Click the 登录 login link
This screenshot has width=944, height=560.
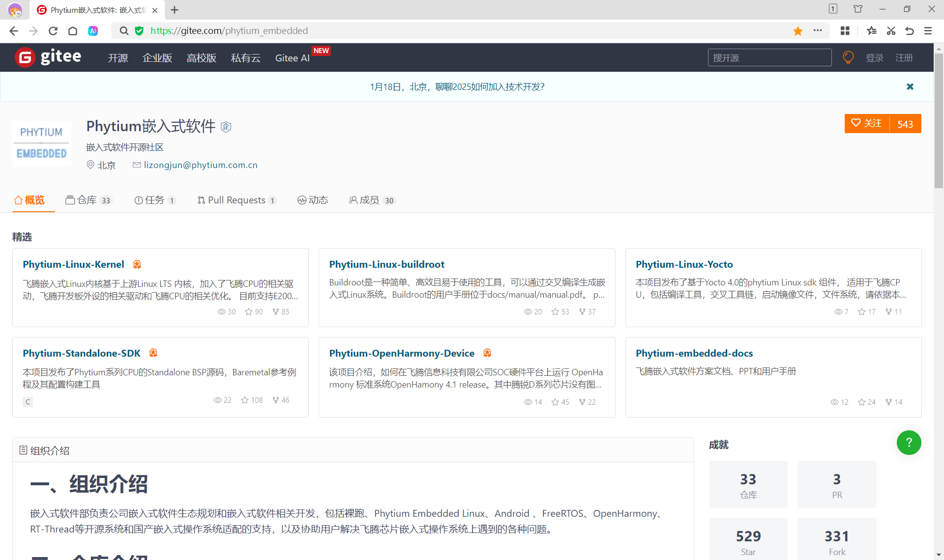tap(875, 58)
